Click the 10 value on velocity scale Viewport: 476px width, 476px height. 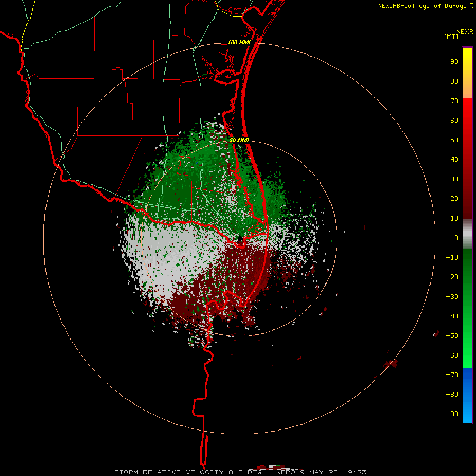tap(454, 218)
